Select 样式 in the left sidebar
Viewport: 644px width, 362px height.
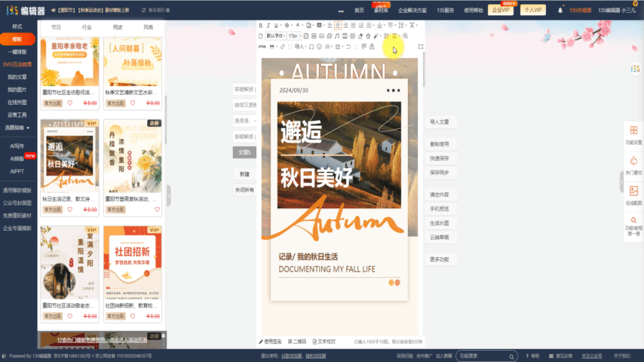[x=17, y=26]
